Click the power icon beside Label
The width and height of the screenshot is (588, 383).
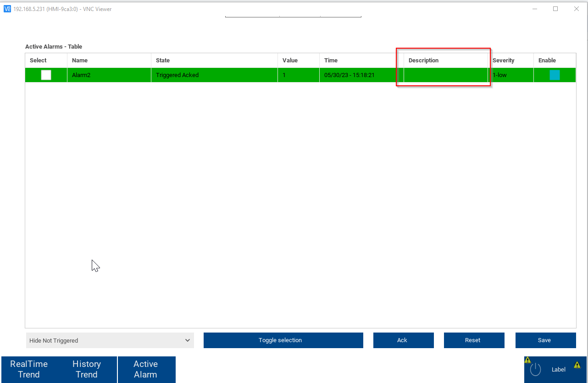pyautogui.click(x=535, y=369)
